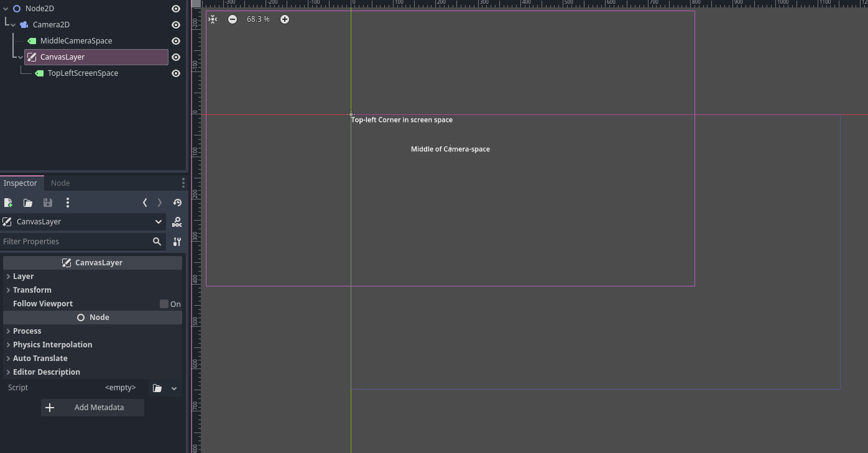
Task: Click the zoom out minus button
Action: tap(233, 19)
